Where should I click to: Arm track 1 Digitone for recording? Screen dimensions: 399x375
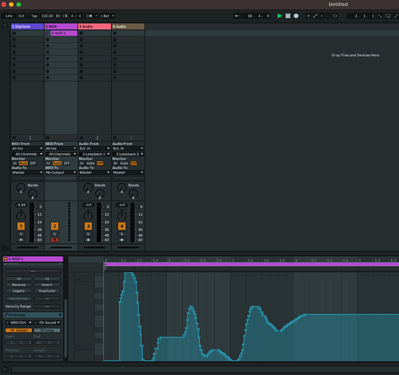21,240
